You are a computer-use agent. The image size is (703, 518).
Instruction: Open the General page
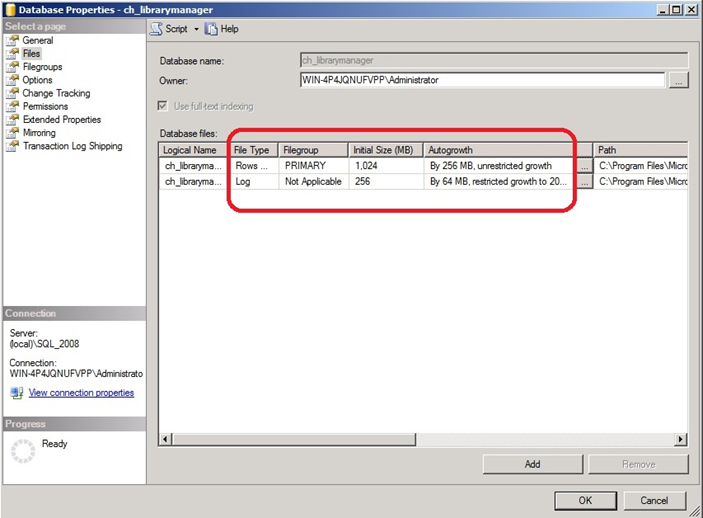pyautogui.click(x=38, y=40)
